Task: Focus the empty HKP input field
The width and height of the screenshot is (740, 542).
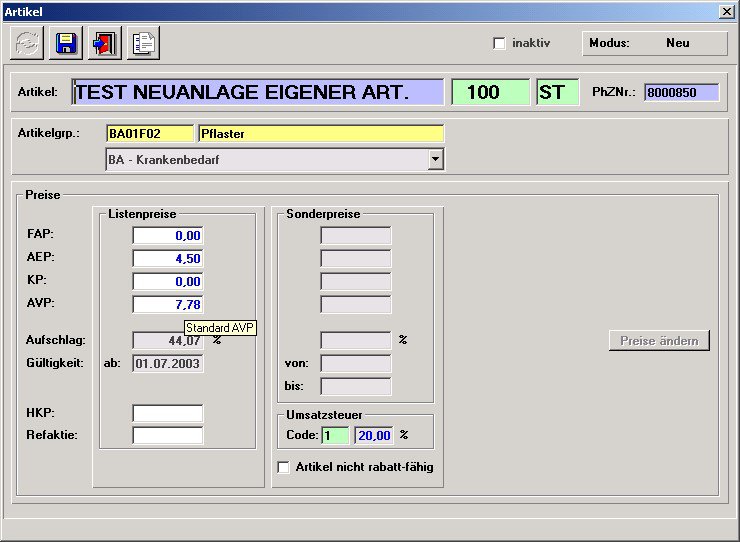Action: coord(168,413)
